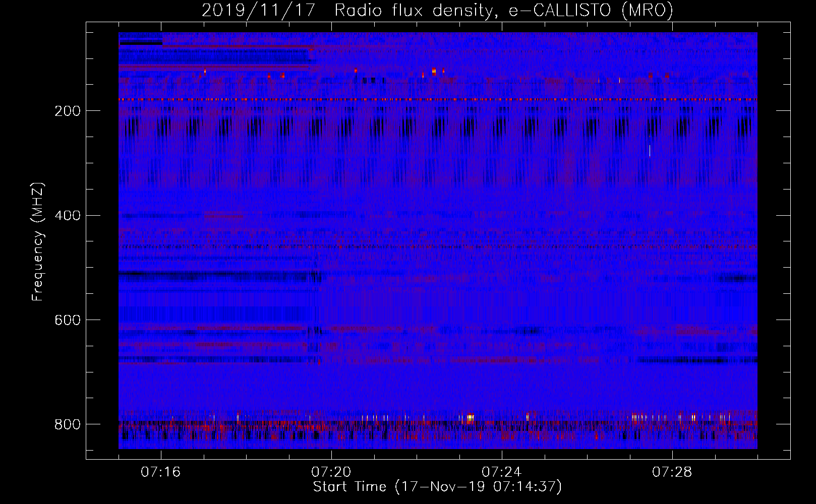This screenshot has height=504, width=816.
Task: Click the white vertical streak below 200 MHz
Action: [x=650, y=151]
